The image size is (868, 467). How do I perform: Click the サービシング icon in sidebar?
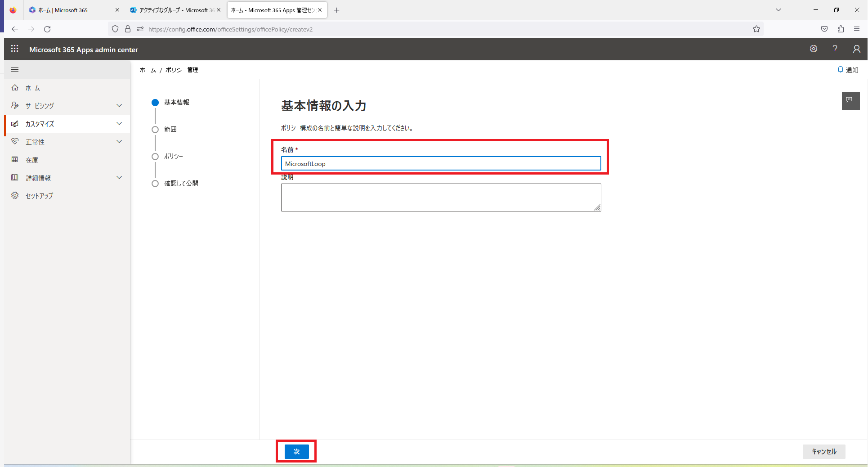pos(15,105)
